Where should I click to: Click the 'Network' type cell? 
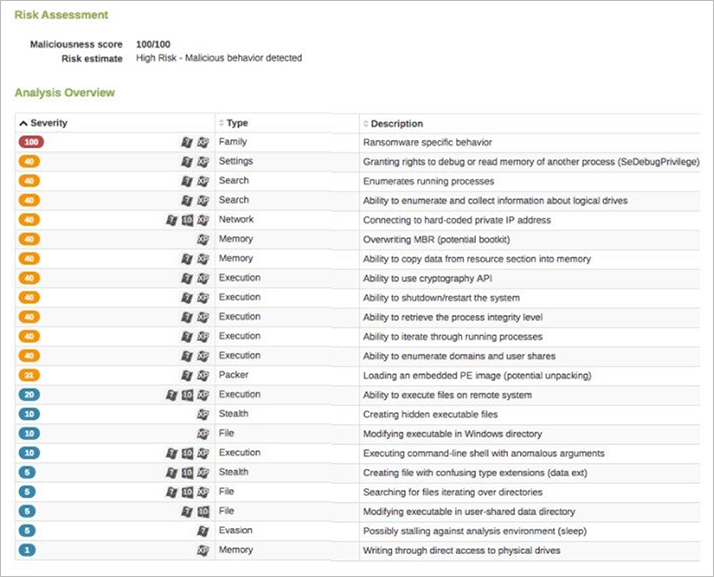[x=236, y=220]
